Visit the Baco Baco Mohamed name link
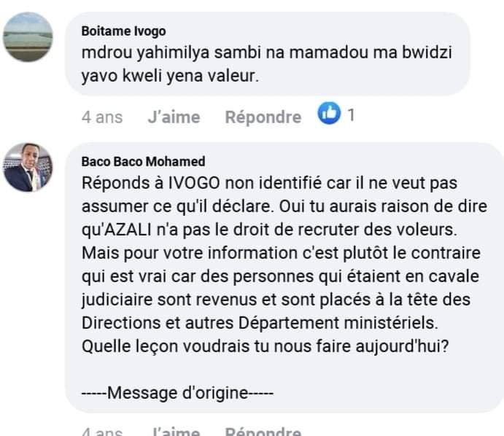 pos(143,161)
